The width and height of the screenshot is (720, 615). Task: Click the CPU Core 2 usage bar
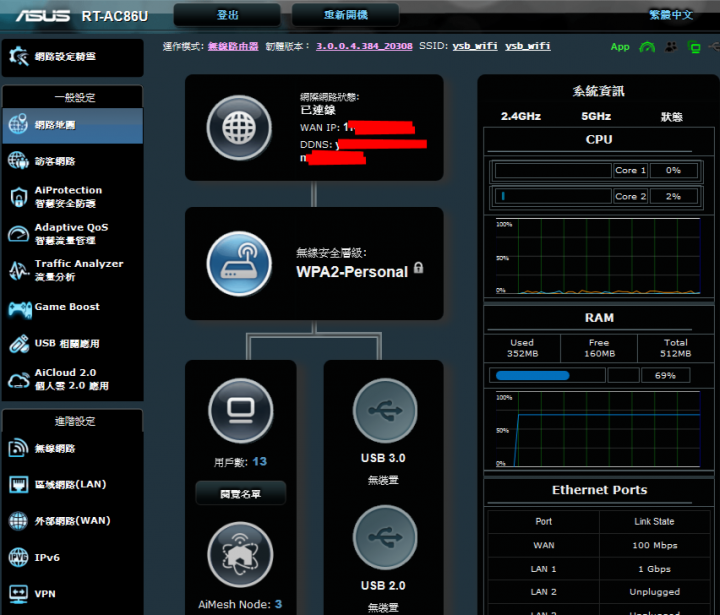coord(553,197)
